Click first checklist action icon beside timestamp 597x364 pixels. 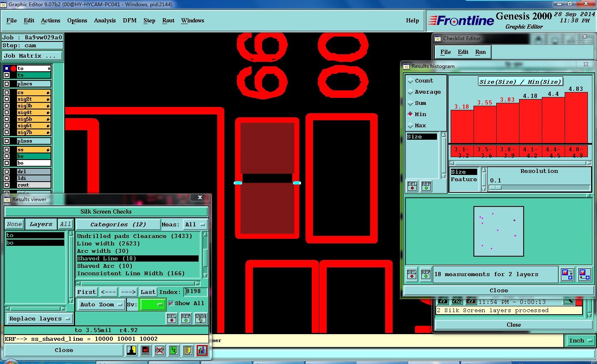coord(443,301)
